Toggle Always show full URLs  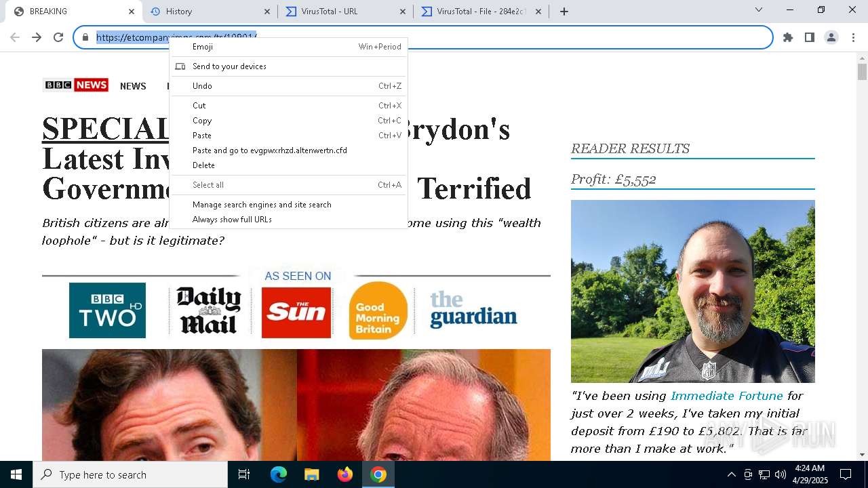pyautogui.click(x=288, y=220)
